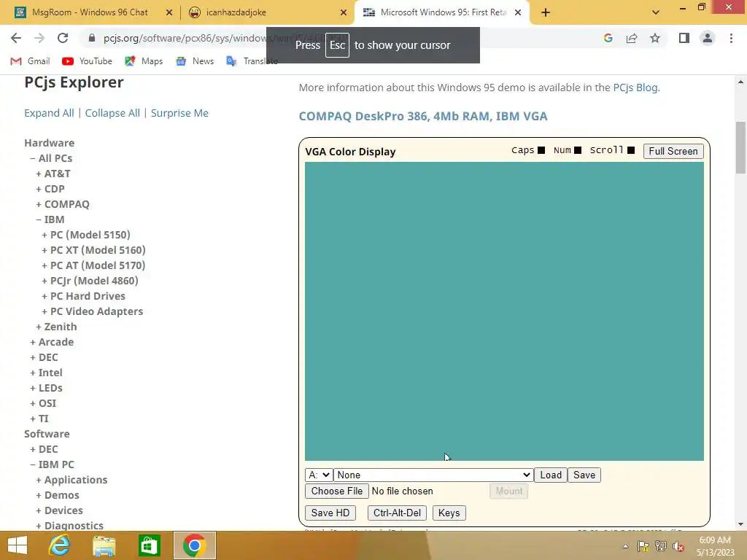Click the page vertical scrollbar thumb
Image resolution: width=747 pixels, height=560 pixels.
click(x=741, y=147)
